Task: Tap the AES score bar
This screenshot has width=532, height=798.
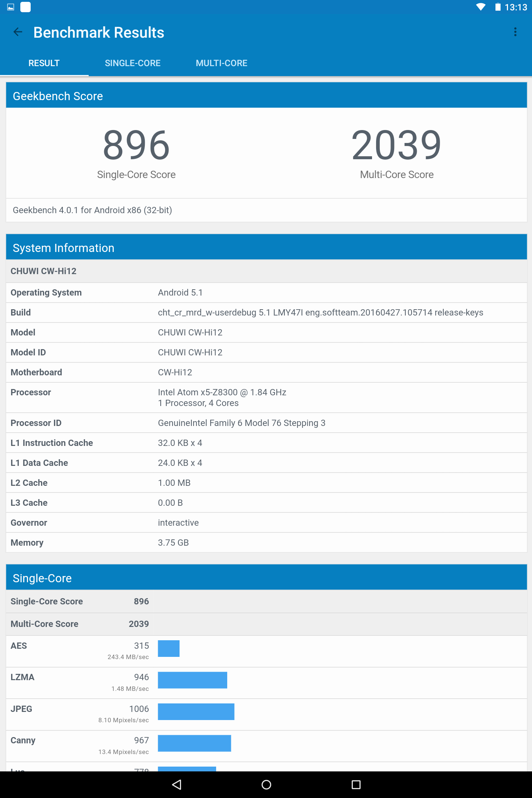Action: click(x=168, y=648)
